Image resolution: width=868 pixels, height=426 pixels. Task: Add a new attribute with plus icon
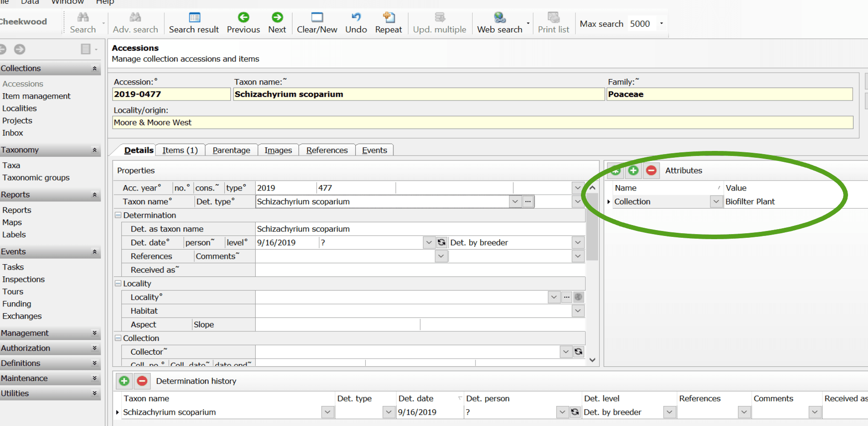coord(633,170)
